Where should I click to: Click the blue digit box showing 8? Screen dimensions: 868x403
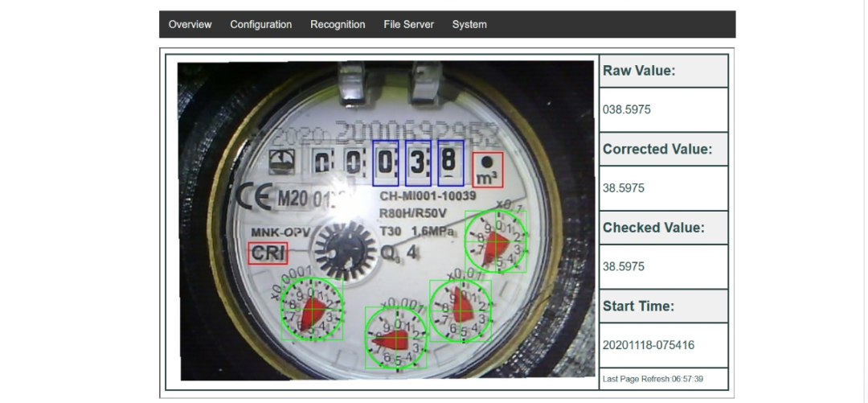[451, 162]
